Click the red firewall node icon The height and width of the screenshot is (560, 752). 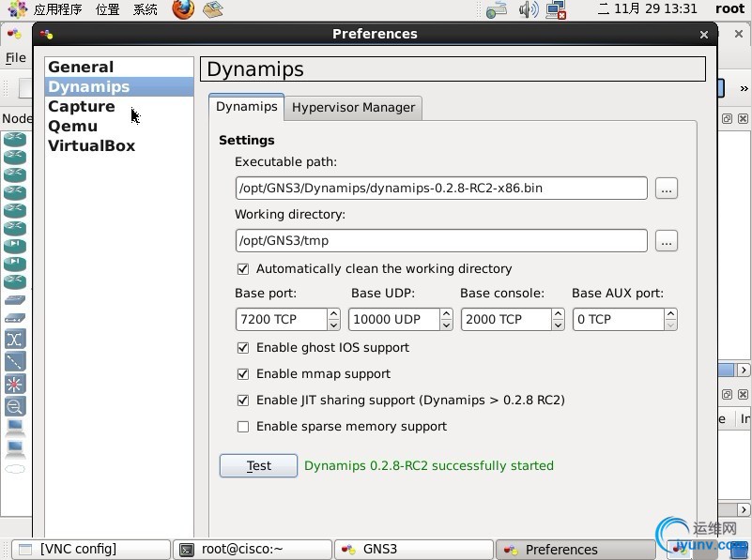(x=15, y=384)
